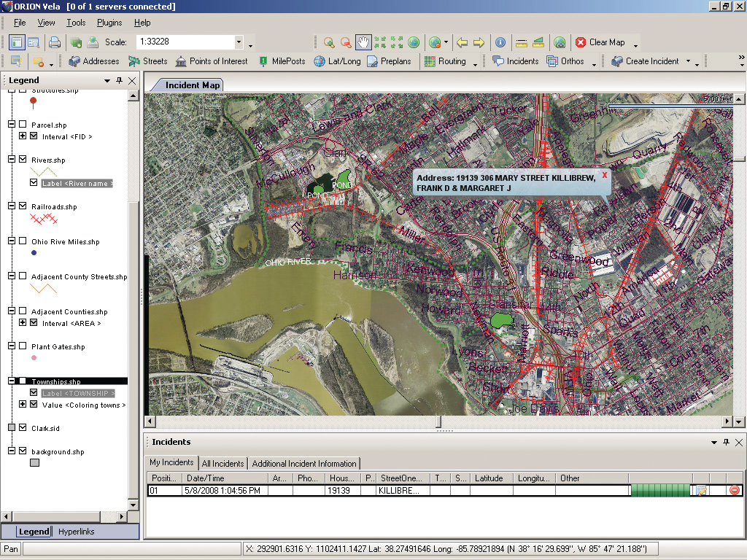
Task: Open the Scale dropdown list
Action: 239,42
